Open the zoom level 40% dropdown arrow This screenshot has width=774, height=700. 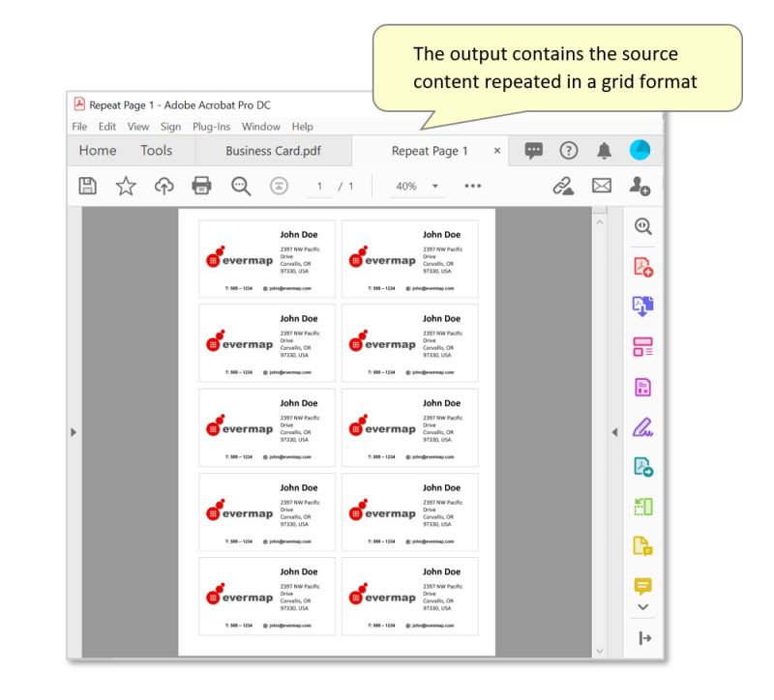pyautogui.click(x=434, y=186)
